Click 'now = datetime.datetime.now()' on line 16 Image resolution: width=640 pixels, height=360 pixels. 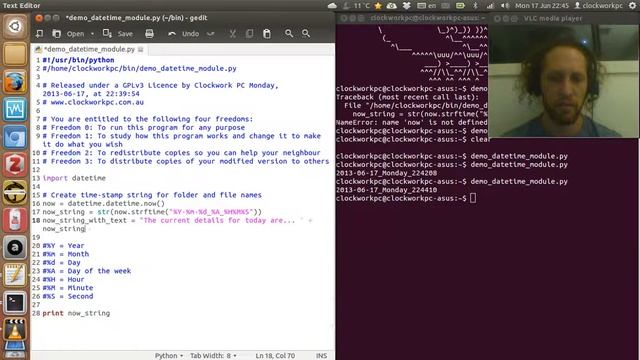(104, 203)
